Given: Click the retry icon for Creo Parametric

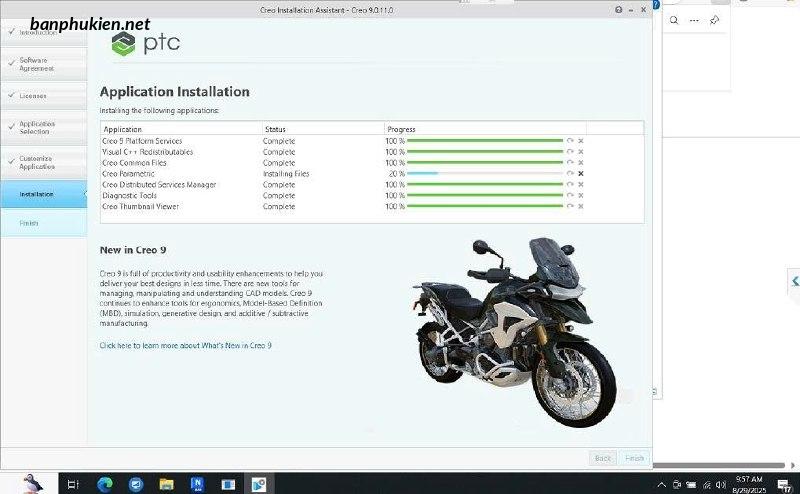Looking at the screenshot, I should point(570,174).
